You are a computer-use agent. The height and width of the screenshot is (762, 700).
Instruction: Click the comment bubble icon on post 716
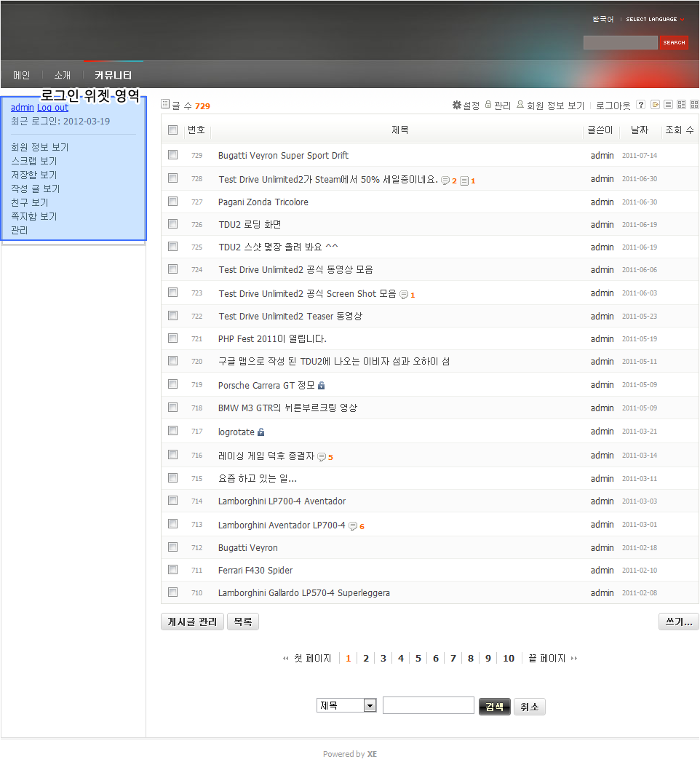click(x=322, y=457)
